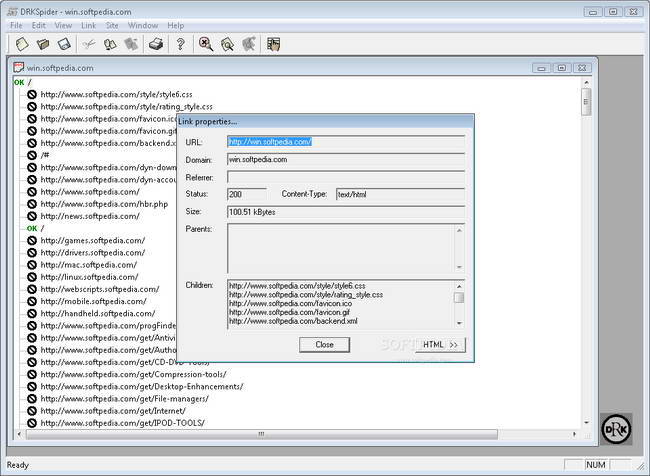This screenshot has height=476, width=650.
Task: Select http://drivers.softpedia.com/ tree row
Action: (x=93, y=253)
